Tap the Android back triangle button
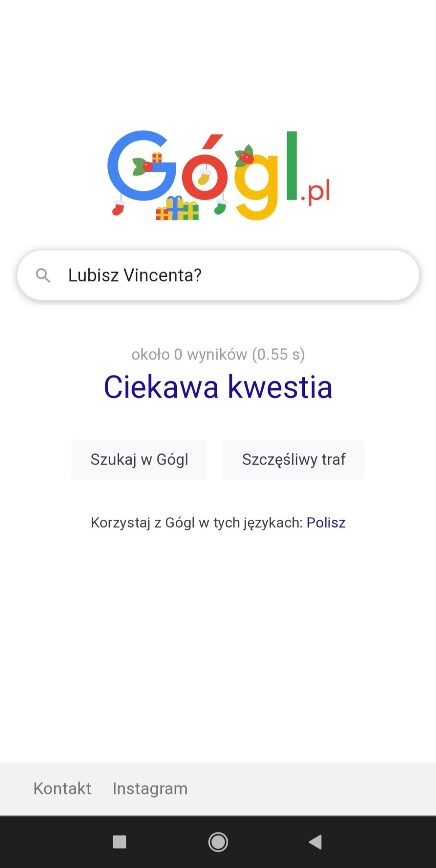The width and height of the screenshot is (436, 868). point(315,842)
